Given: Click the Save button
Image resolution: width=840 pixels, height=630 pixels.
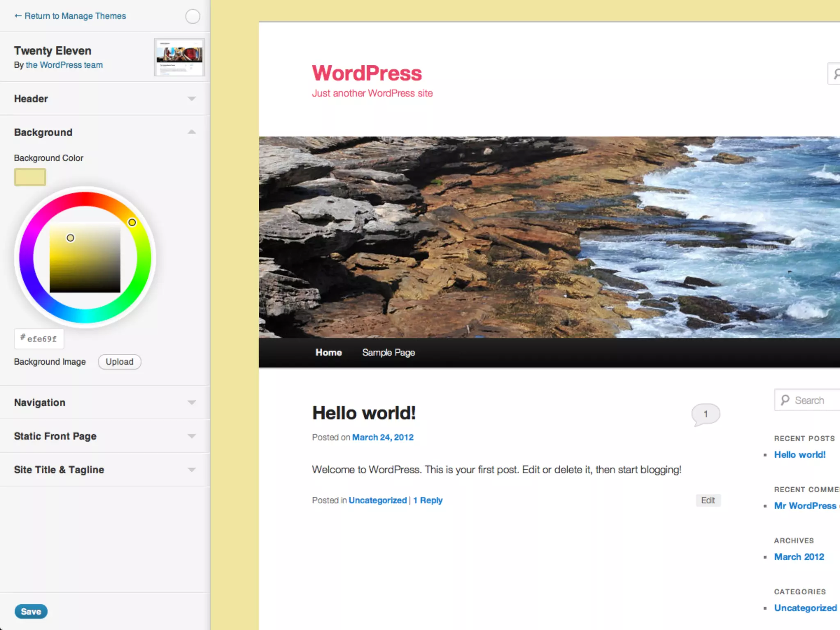Looking at the screenshot, I should 31,612.
